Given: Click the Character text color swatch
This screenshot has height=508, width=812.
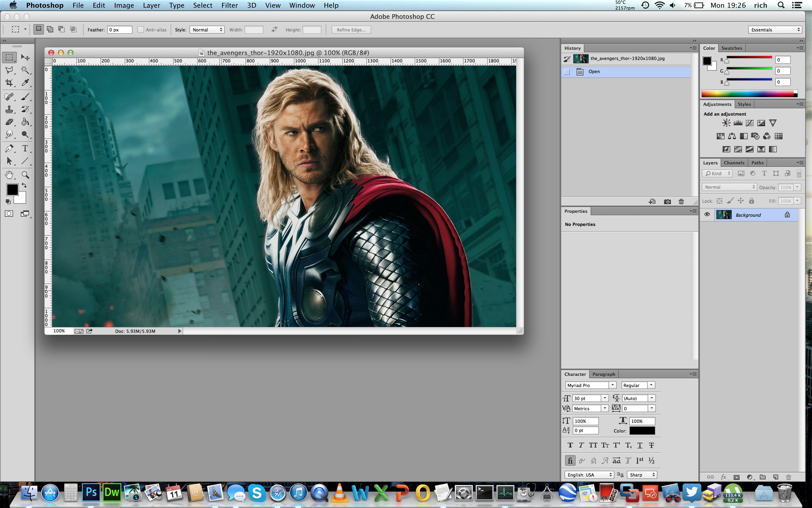Looking at the screenshot, I should [x=642, y=430].
